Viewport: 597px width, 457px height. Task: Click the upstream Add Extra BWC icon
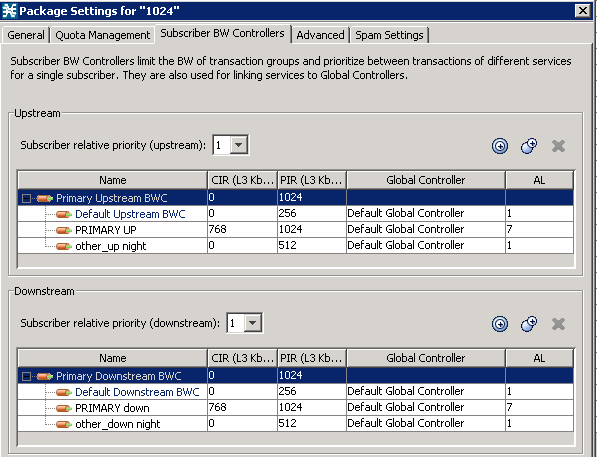tap(529, 146)
